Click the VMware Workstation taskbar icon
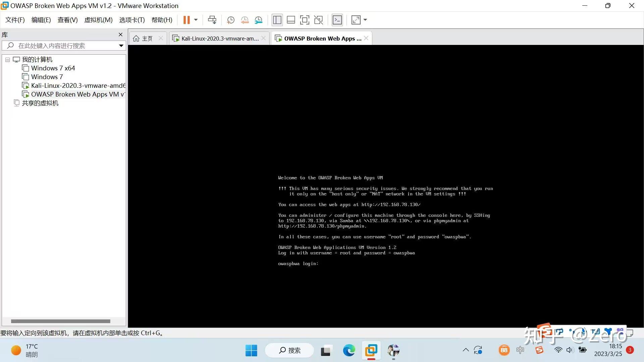644x362 pixels. click(371, 351)
